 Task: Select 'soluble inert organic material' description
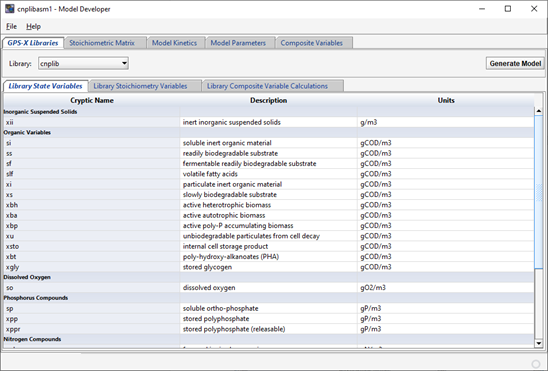point(268,143)
